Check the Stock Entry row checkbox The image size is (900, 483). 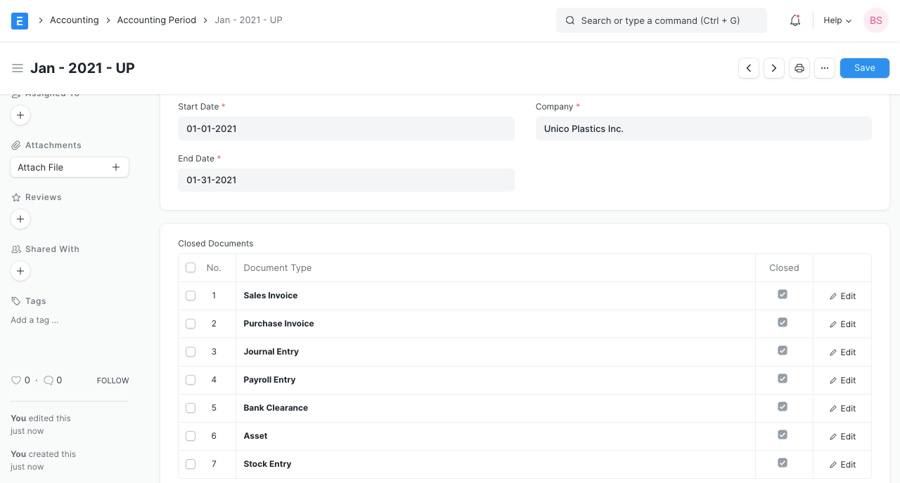point(190,464)
